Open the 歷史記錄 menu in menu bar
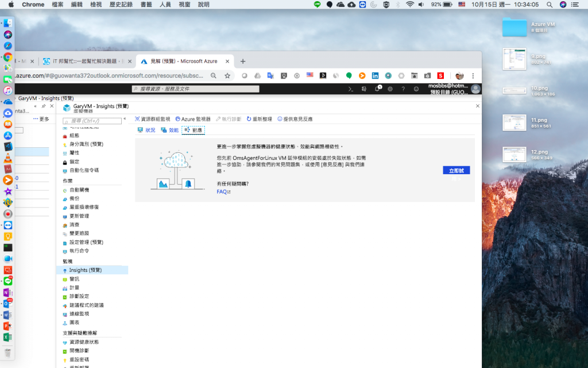 121,5
